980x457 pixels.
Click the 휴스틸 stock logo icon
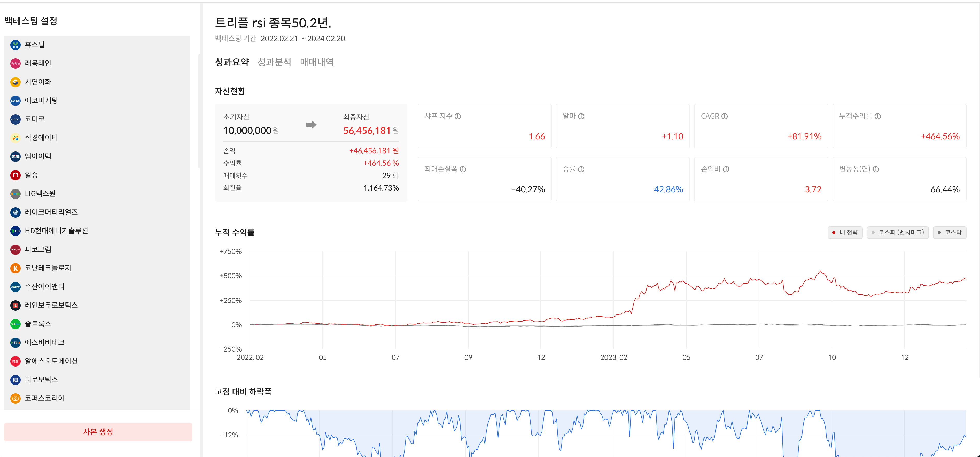tap(15, 45)
